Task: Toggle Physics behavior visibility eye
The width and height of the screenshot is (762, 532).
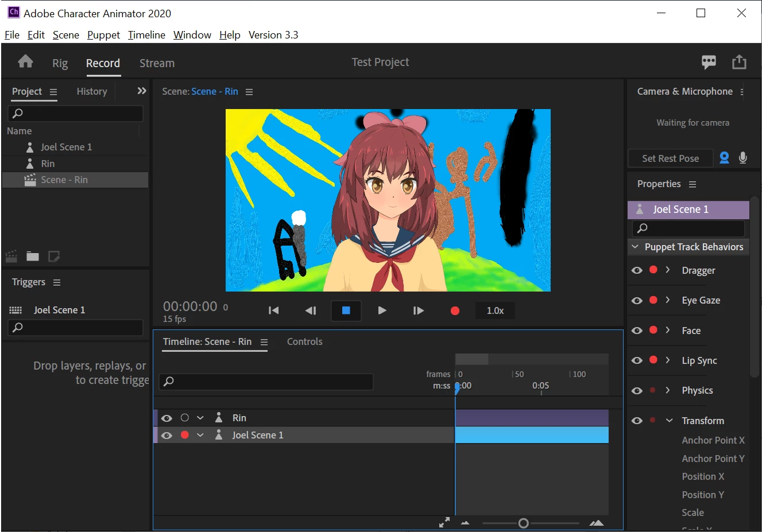Action: click(x=637, y=391)
